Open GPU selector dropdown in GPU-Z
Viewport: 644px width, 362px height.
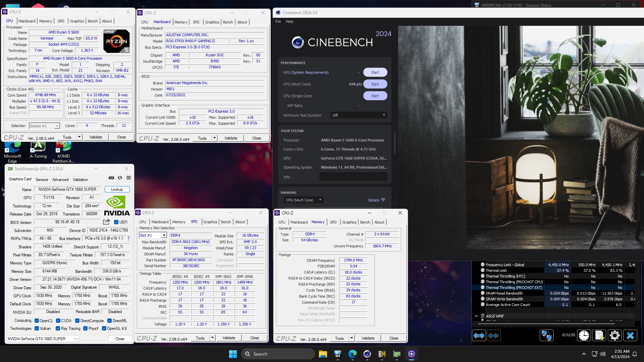pos(43,339)
